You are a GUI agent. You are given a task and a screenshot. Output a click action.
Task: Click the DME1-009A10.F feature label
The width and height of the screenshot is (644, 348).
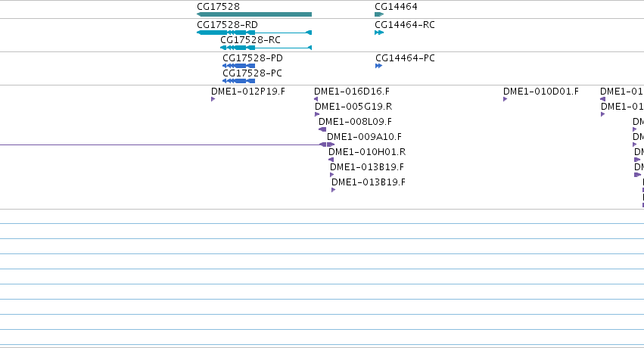[x=364, y=137]
